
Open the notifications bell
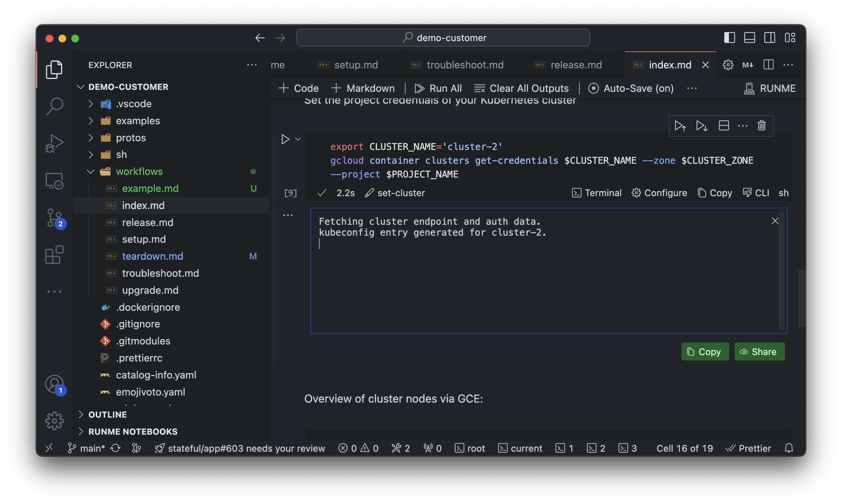(789, 448)
